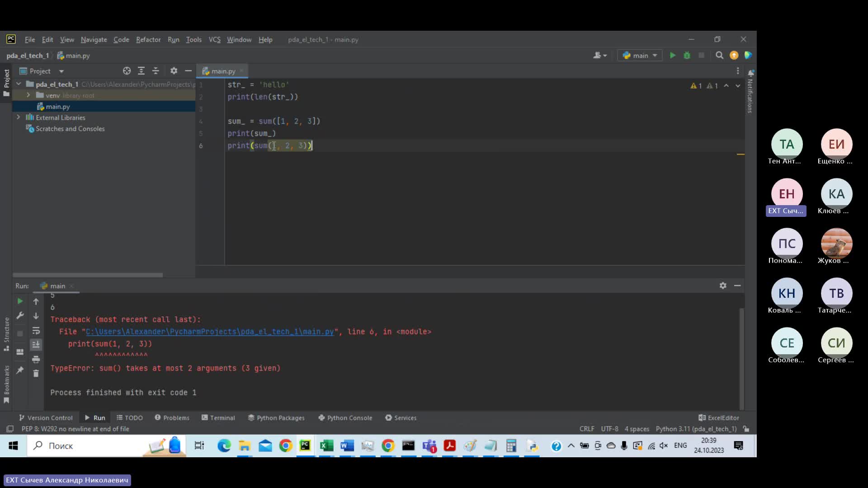Open the UTF-8 encoding selector
868x488 pixels.
point(609,429)
